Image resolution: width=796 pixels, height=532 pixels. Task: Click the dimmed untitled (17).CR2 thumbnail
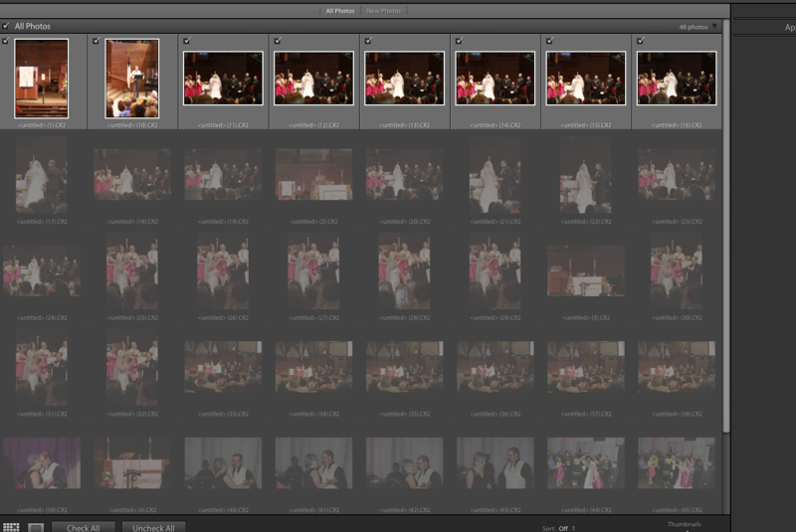tap(42, 175)
